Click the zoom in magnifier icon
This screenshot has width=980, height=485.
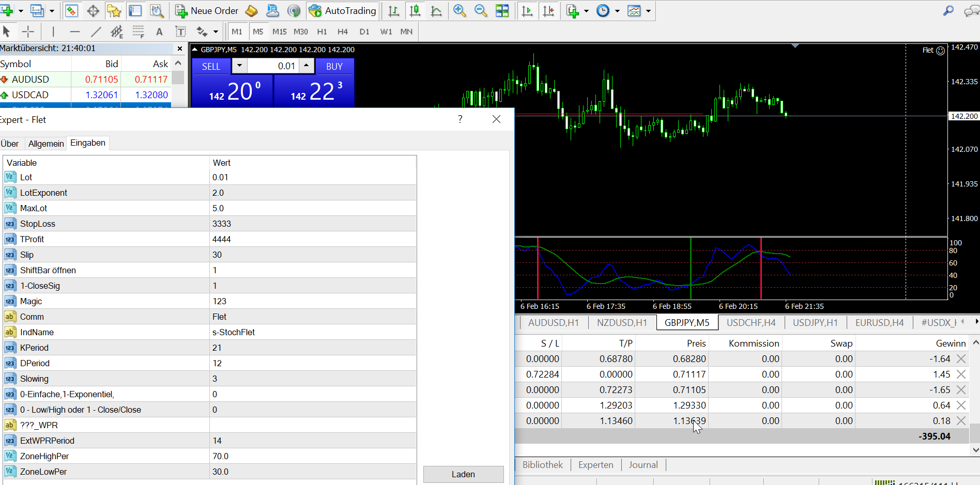point(459,11)
